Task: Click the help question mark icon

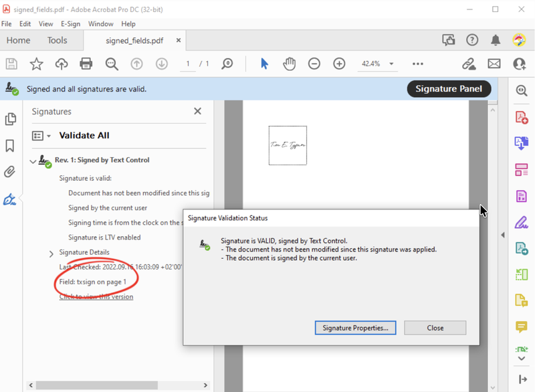Action: (x=472, y=40)
